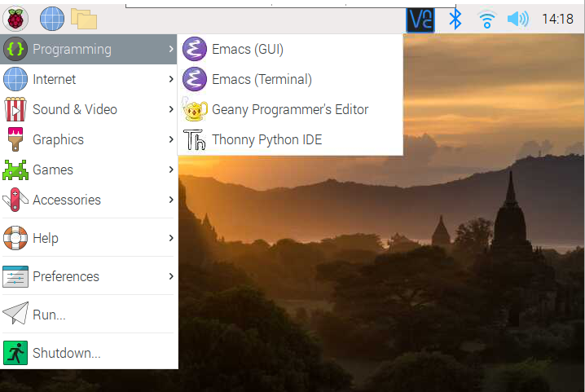Click the Thonny Th icon
Viewport: 585px width, 392px height.
pyautogui.click(x=195, y=139)
